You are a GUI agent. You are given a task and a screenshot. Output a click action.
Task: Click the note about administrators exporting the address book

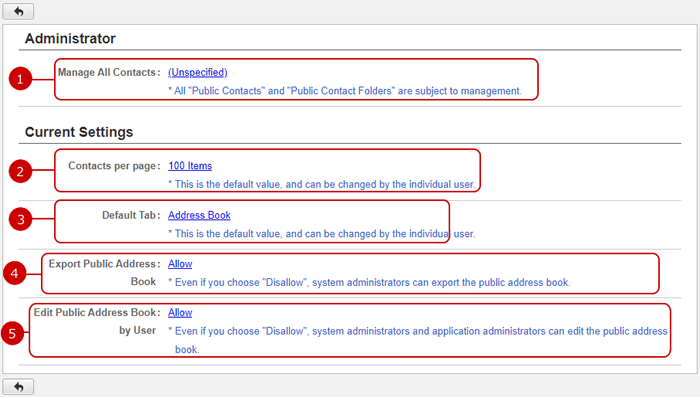pos(369,282)
